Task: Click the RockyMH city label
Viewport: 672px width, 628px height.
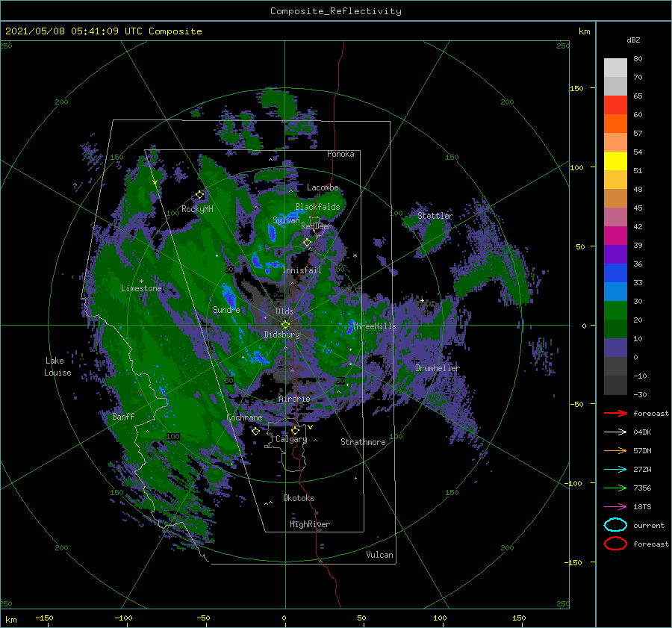Action: point(197,209)
